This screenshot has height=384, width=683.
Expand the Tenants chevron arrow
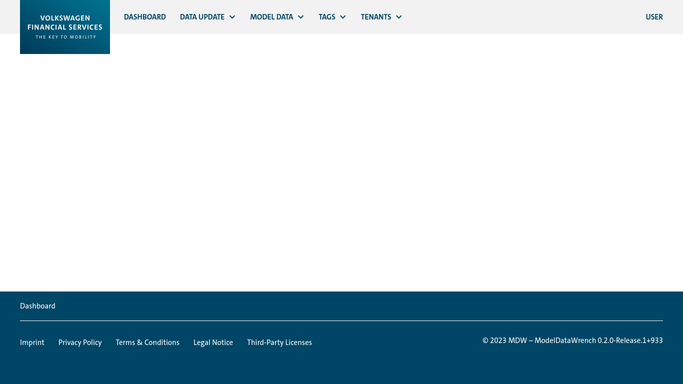point(399,17)
